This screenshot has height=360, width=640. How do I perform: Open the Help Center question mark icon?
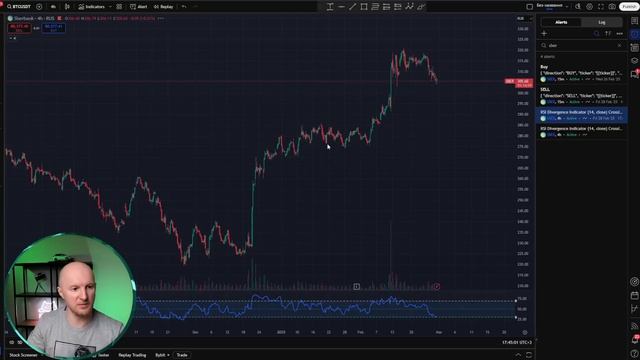[634, 353]
